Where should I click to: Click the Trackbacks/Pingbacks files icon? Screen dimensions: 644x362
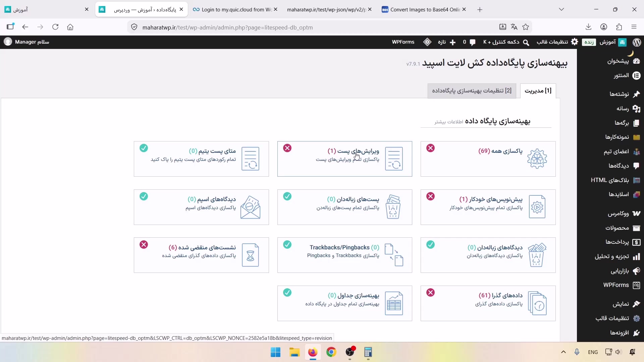(x=394, y=255)
